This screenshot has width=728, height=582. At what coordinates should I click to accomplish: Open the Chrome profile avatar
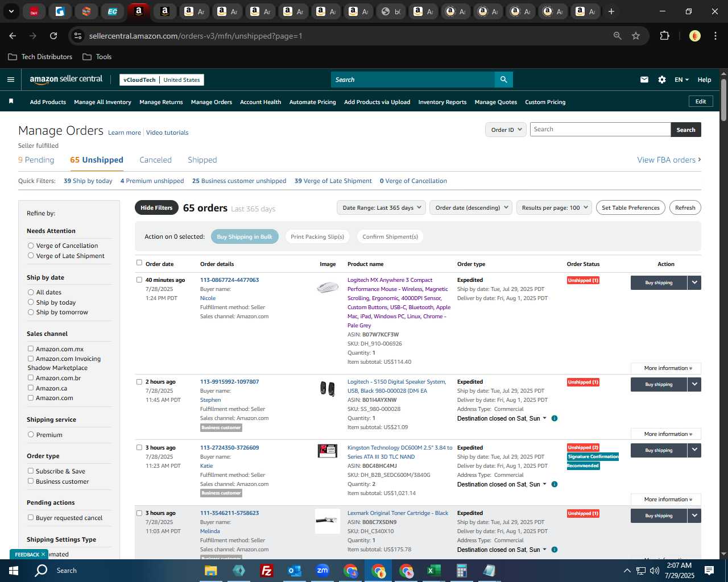click(x=695, y=36)
